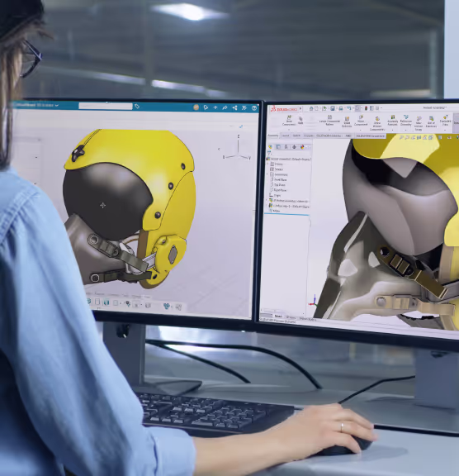Click the XYZ orientation triad on the left monitor
Image resolution: width=459 pixels, height=476 pixels.
click(238, 147)
